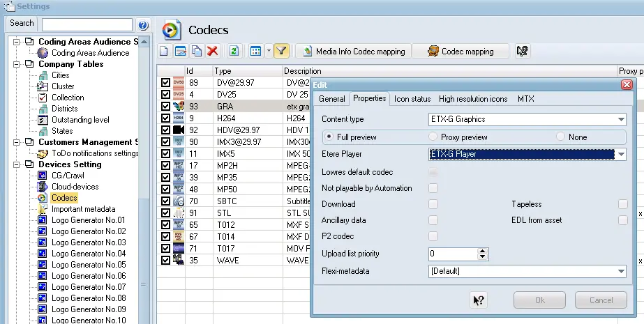The height and width of the screenshot is (324, 644).
Task: Enable the Not playable by Automation checkbox
Action: pyautogui.click(x=433, y=188)
